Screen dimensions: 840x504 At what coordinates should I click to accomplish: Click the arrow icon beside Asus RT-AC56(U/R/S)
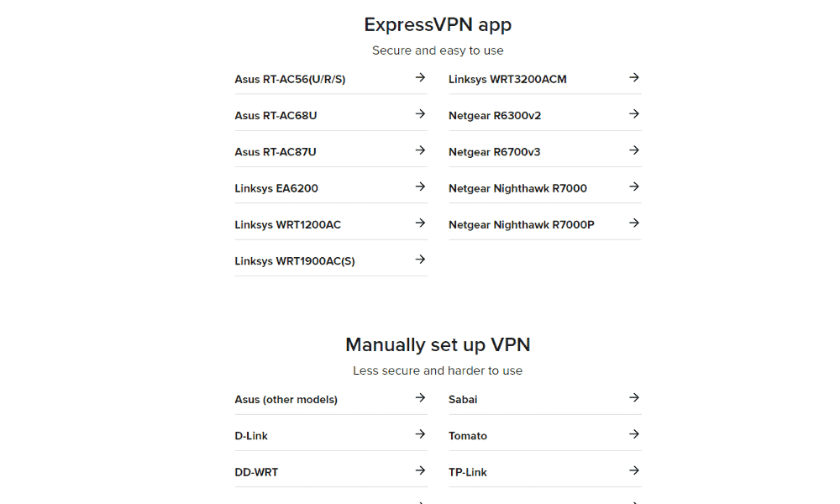pos(418,77)
